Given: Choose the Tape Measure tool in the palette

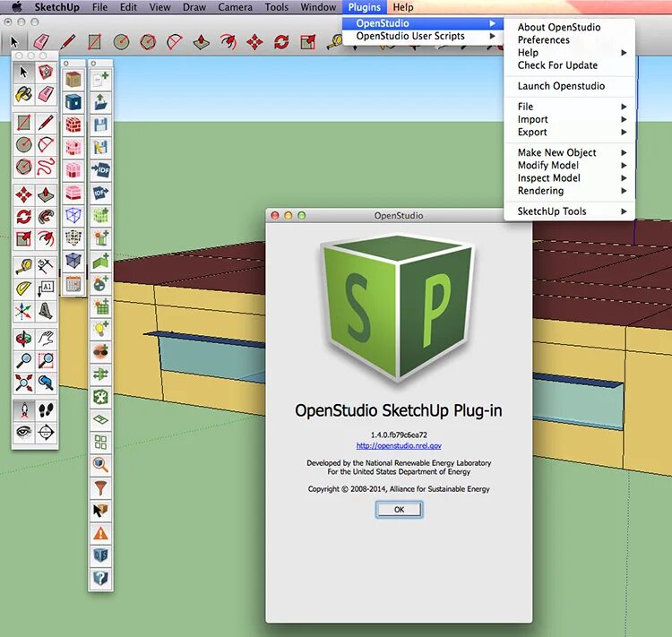Looking at the screenshot, I should pos(23,267).
